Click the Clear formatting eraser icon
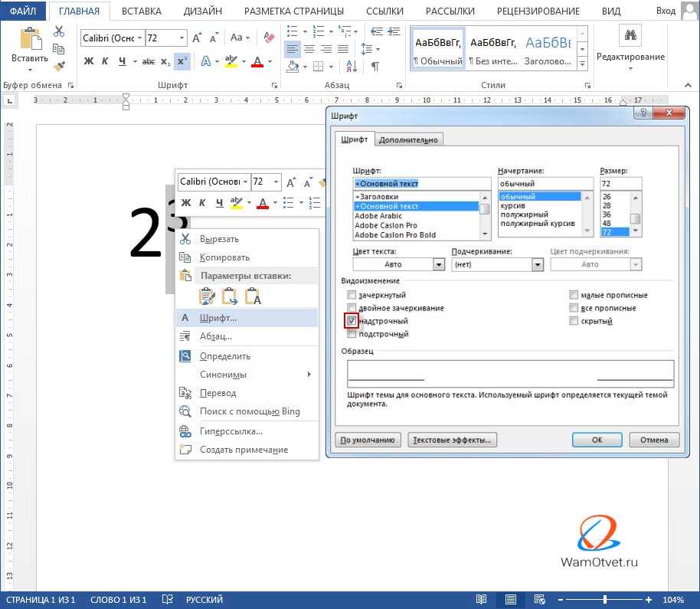Viewport: 700px width, 609px height. tap(268, 38)
